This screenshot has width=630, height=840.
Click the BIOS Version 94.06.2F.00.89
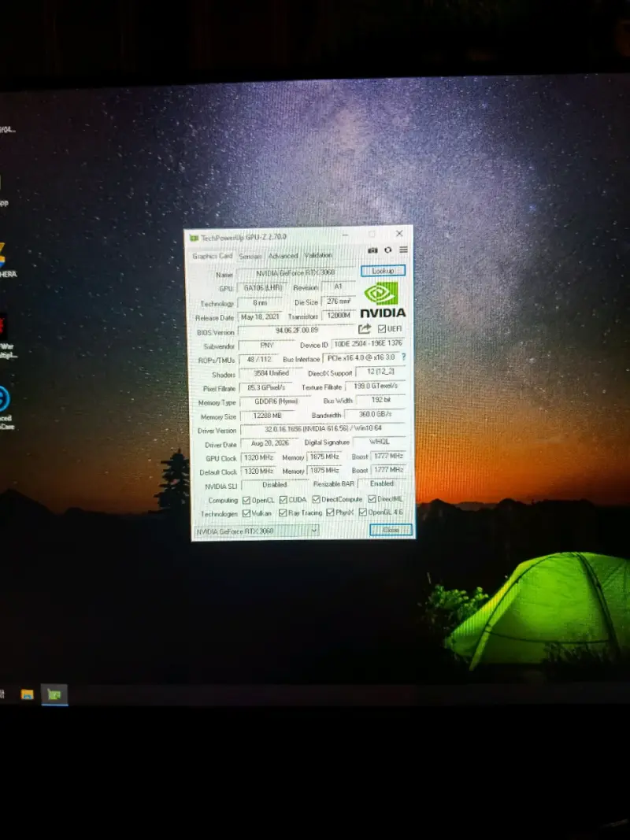(x=296, y=331)
